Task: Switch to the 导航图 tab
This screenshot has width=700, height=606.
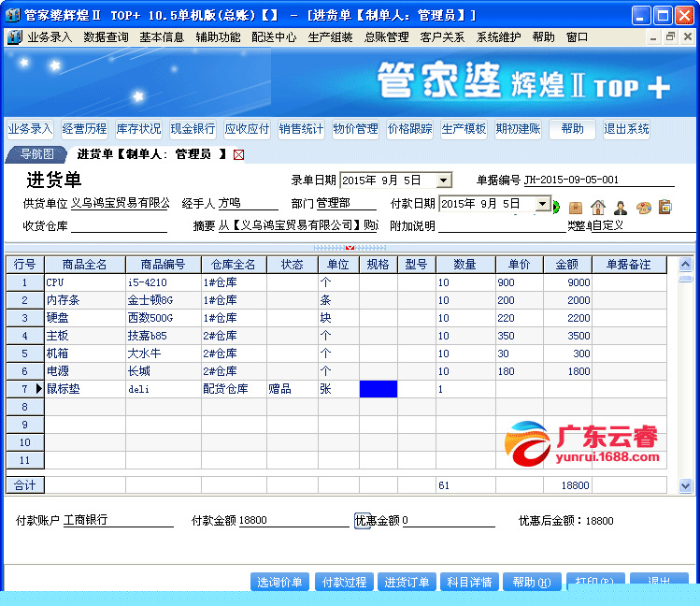Action: point(37,154)
